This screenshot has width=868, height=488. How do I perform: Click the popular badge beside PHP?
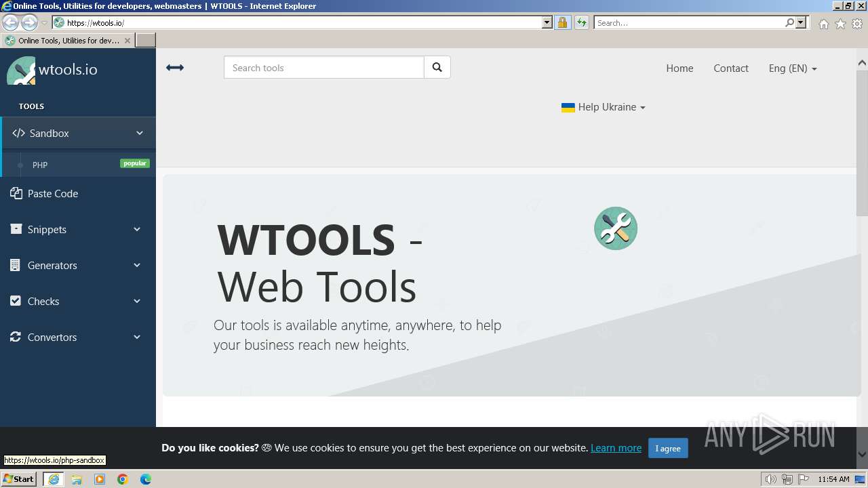pyautogui.click(x=135, y=163)
